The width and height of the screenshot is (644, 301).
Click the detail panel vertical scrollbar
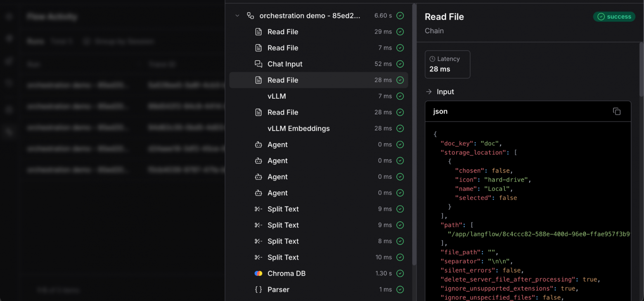point(642,70)
